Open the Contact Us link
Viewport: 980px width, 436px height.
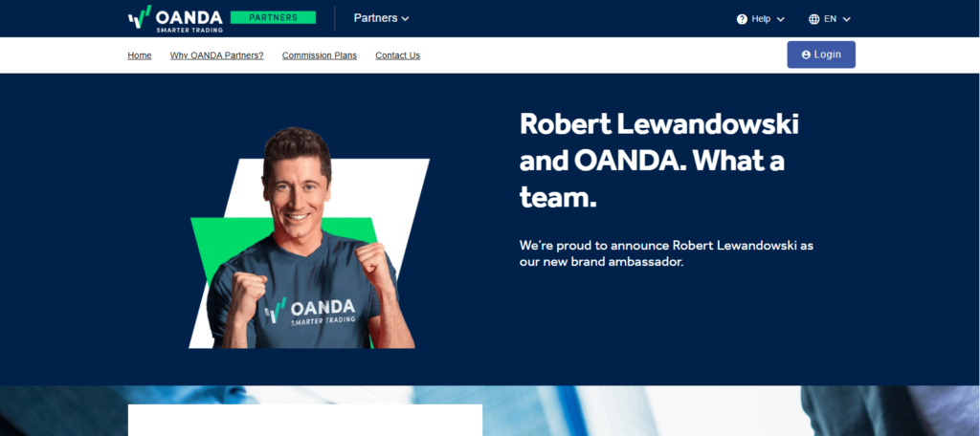(x=397, y=55)
